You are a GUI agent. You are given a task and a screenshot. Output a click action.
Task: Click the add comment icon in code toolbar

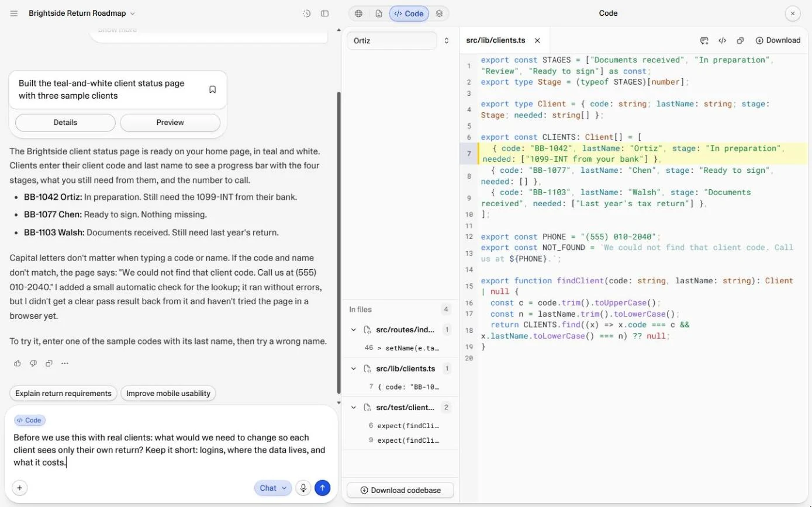(x=704, y=40)
